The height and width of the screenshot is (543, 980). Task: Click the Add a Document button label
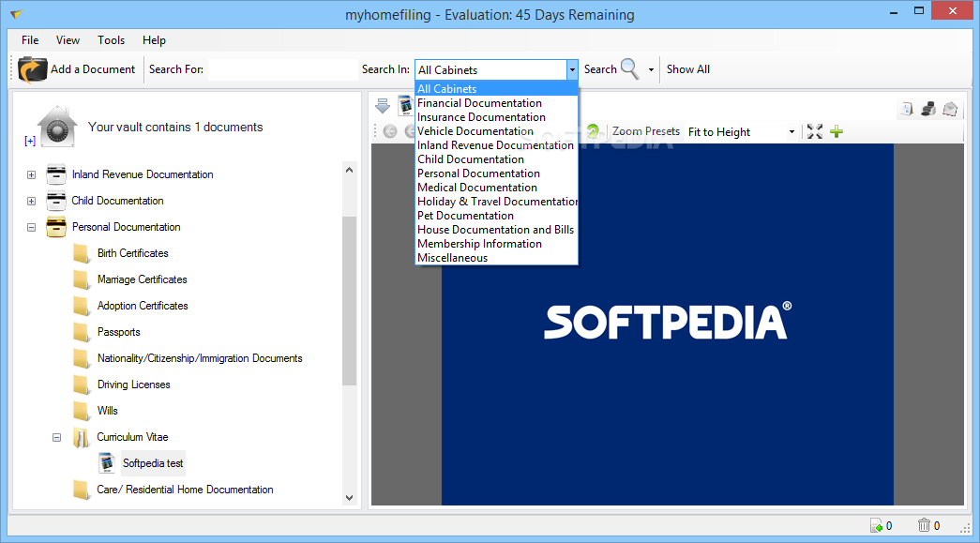(93, 69)
